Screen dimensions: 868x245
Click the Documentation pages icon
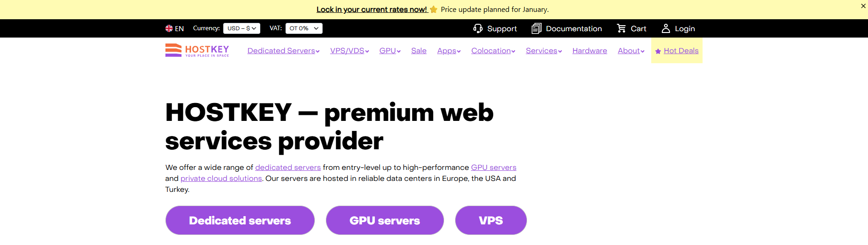coord(536,28)
